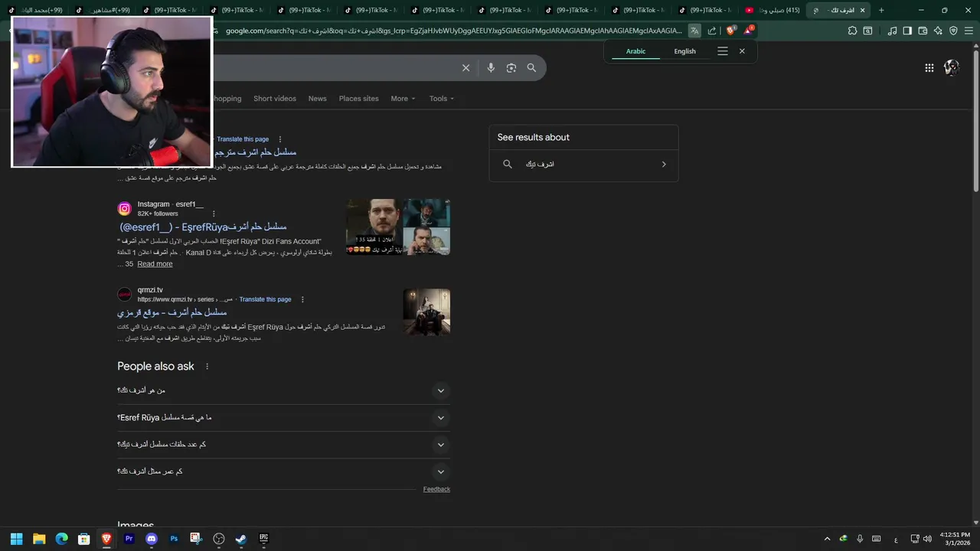Screen dimensions: 980x551
Task: Click 'Read more' under the Instagram result
Action: (x=155, y=264)
